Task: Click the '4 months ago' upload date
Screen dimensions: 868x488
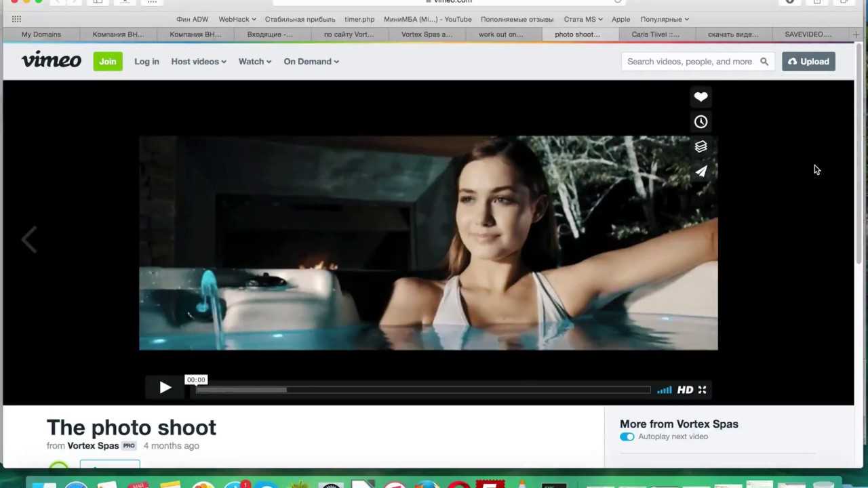Action: coord(171,446)
